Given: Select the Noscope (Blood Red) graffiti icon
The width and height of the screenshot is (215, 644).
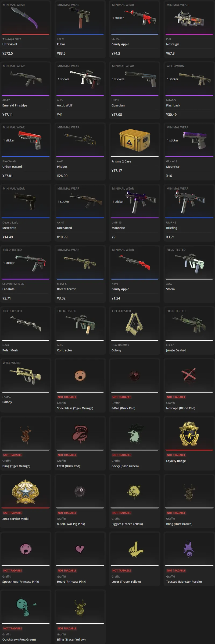Looking at the screenshot, I should (x=189, y=375).
